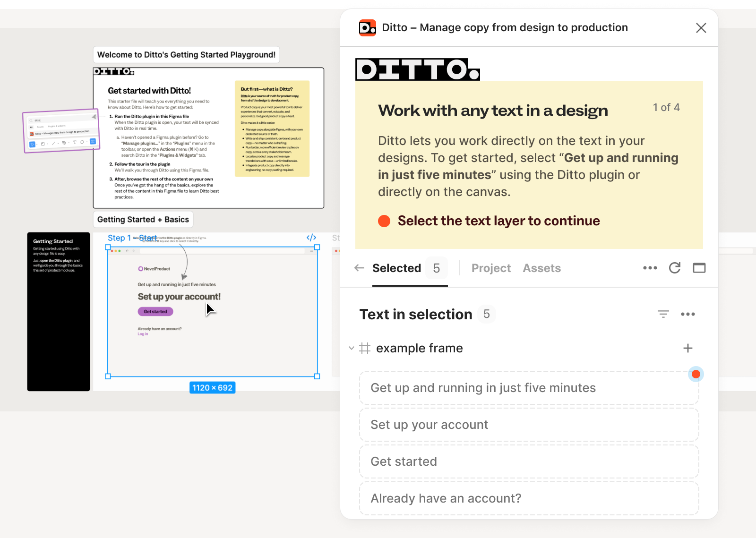Viewport: 756px width, 538px height.
Task: Go back using the left arrow icon
Action: click(359, 268)
